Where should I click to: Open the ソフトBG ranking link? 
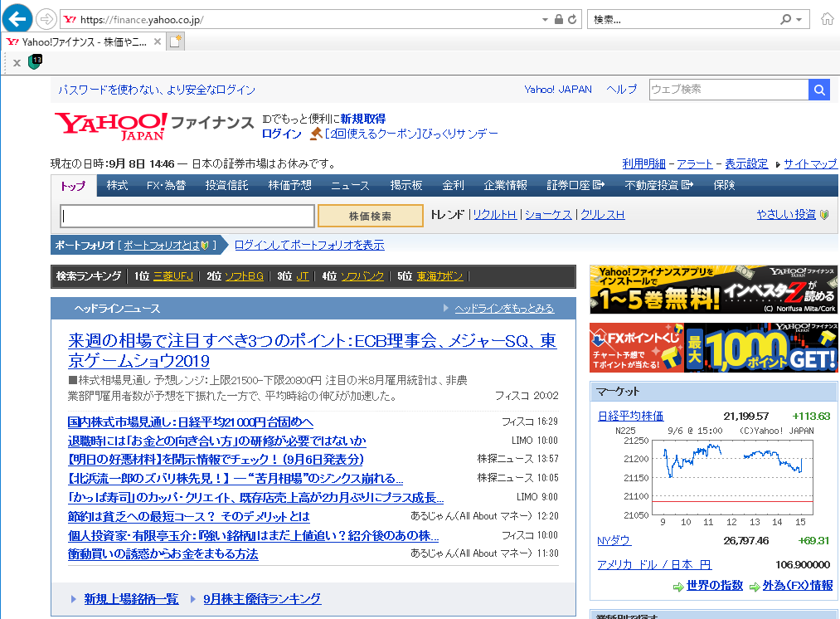point(244,276)
